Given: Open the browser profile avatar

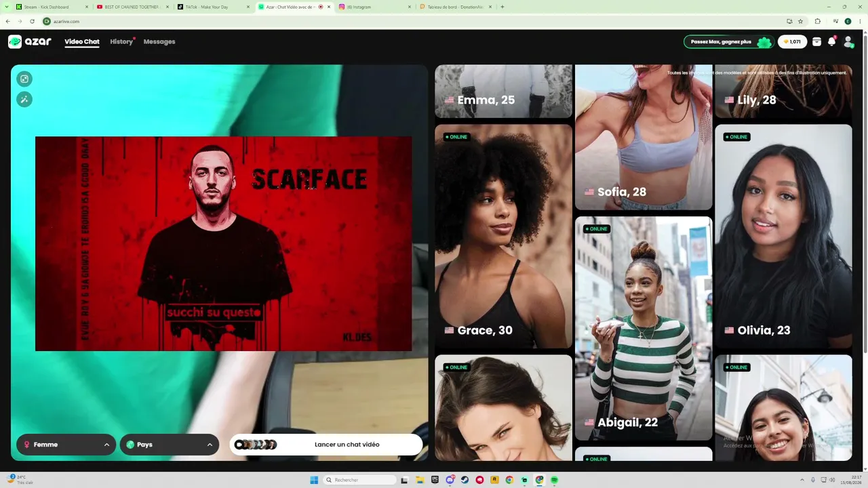Looking at the screenshot, I should click(848, 22).
